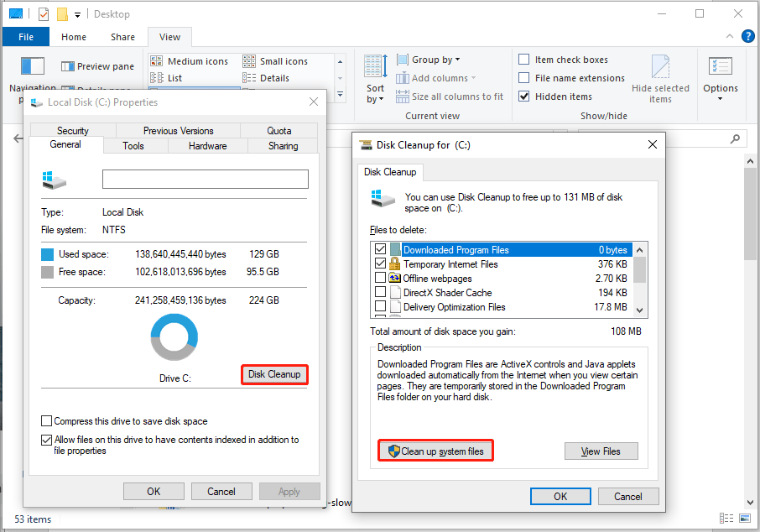Click the Navigation pane icon
Viewport: 760px width, 532px height.
(x=33, y=66)
